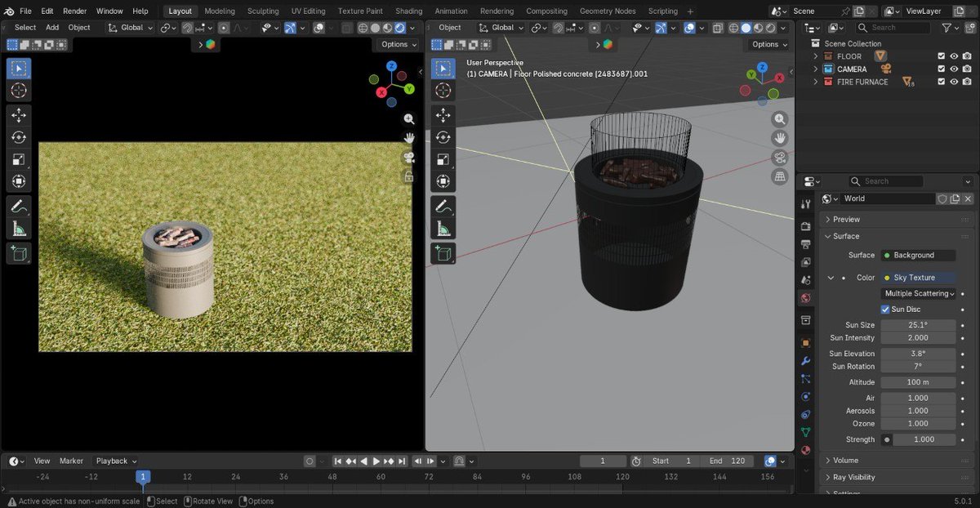Image resolution: width=980 pixels, height=508 pixels.
Task: Collapse the Surface panel
Action: (898, 236)
